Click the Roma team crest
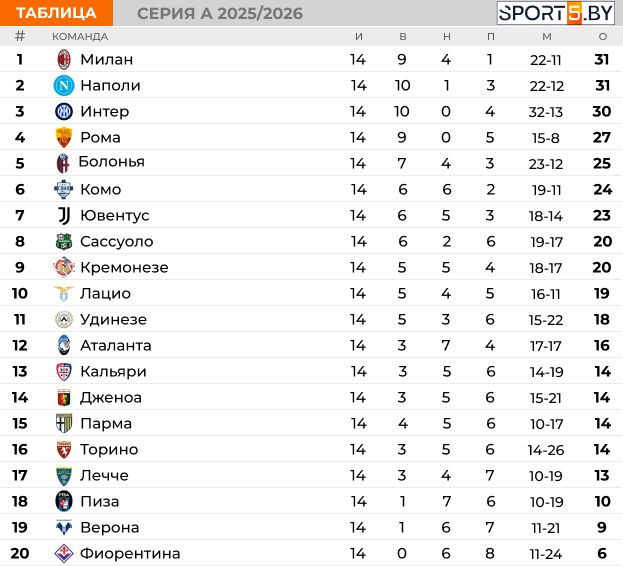This screenshot has width=623, height=566. [64, 137]
